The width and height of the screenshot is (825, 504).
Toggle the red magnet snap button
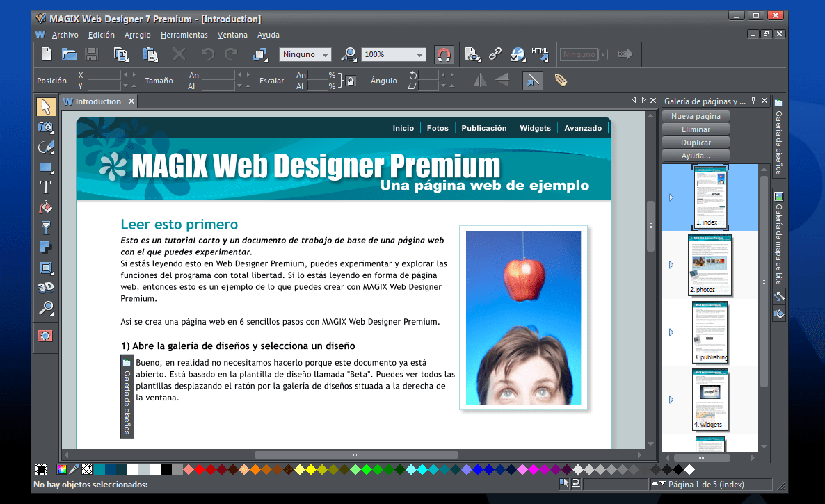444,54
